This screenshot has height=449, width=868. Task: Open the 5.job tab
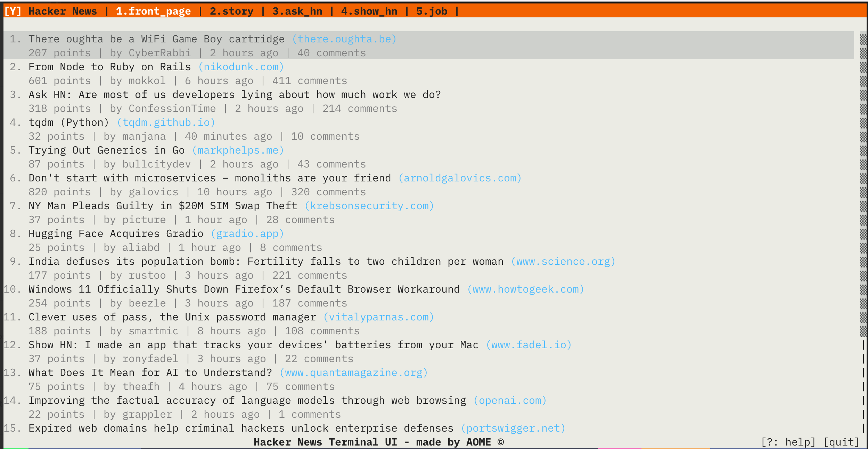pyautogui.click(x=432, y=11)
